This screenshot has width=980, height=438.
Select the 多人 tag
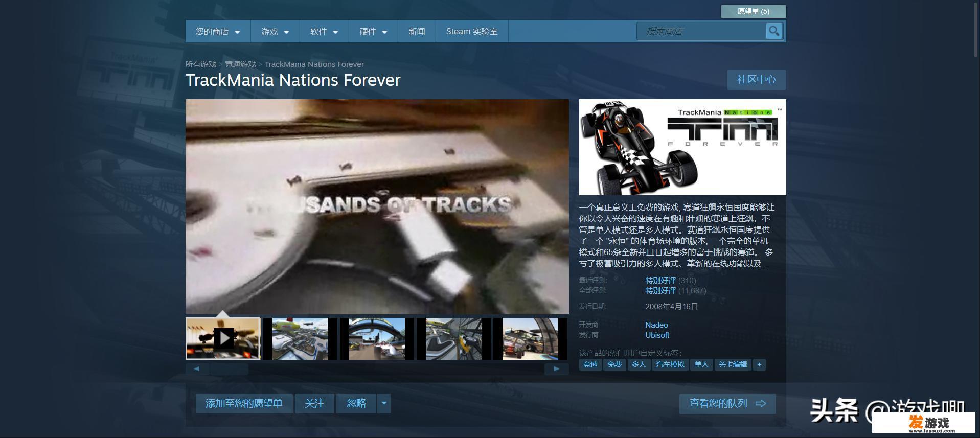pos(639,364)
